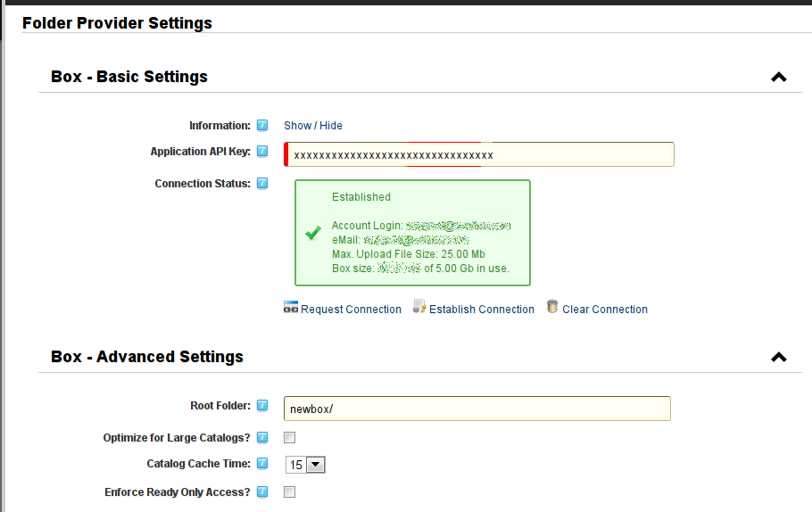Screen dimensions: 812x512
Task: Click the 'Application API Key:' label
Action: point(201,151)
